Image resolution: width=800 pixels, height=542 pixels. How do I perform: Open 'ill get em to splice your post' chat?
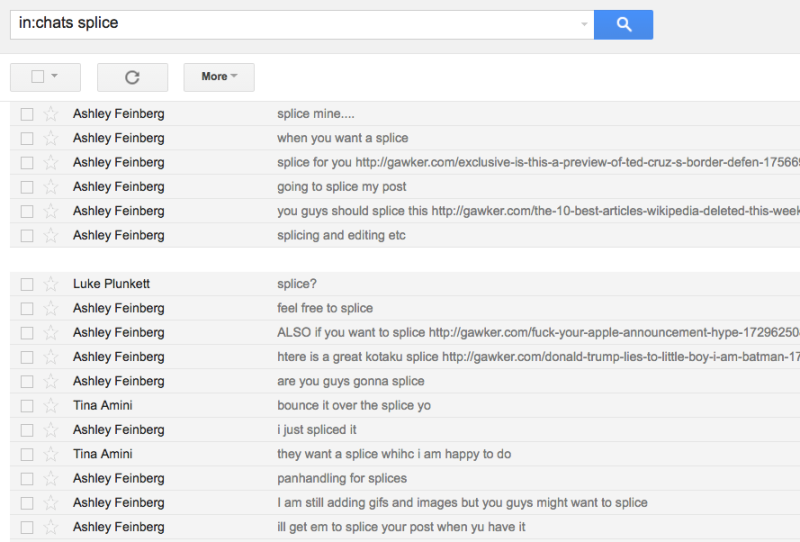click(401, 527)
